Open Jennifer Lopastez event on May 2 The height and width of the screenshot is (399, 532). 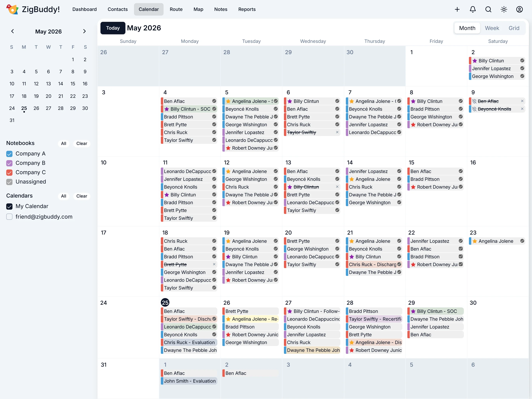pos(497,68)
